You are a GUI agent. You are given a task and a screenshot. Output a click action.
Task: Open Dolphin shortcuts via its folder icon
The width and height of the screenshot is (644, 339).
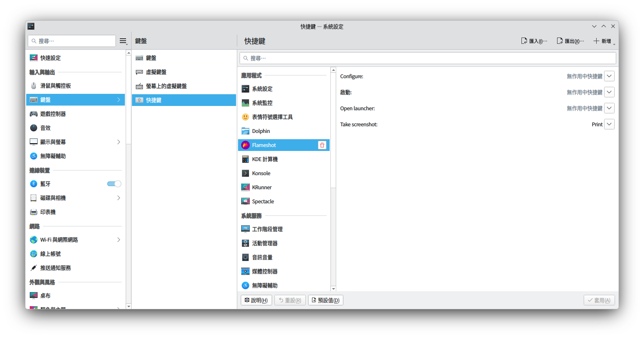pyautogui.click(x=245, y=131)
